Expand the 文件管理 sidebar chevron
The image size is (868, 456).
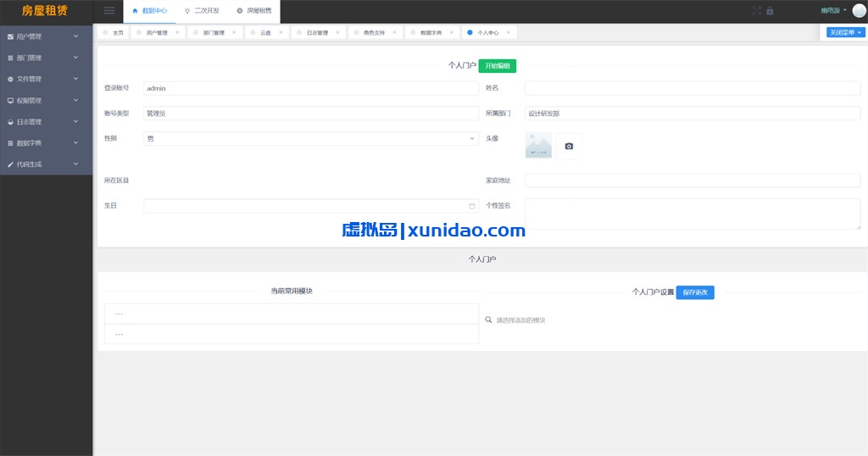tap(75, 79)
